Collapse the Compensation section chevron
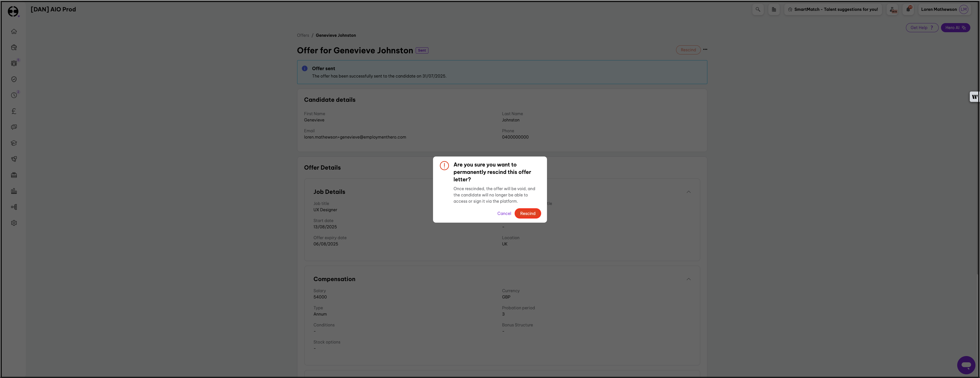980x378 pixels. point(688,279)
